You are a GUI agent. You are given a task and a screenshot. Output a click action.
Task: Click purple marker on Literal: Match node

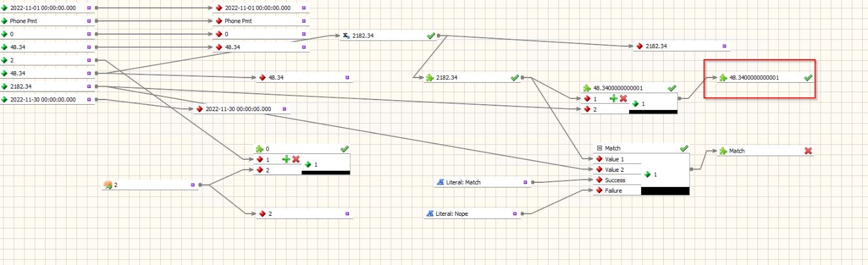[x=525, y=182]
